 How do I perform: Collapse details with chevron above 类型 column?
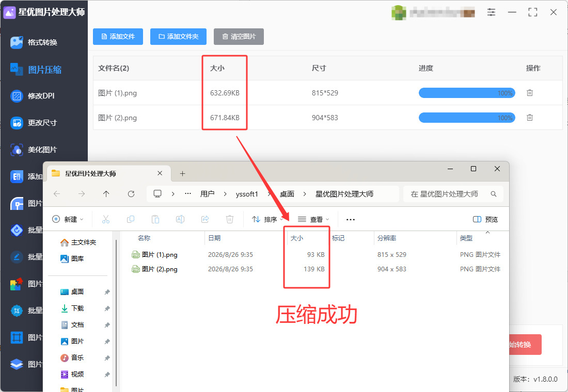(487, 233)
